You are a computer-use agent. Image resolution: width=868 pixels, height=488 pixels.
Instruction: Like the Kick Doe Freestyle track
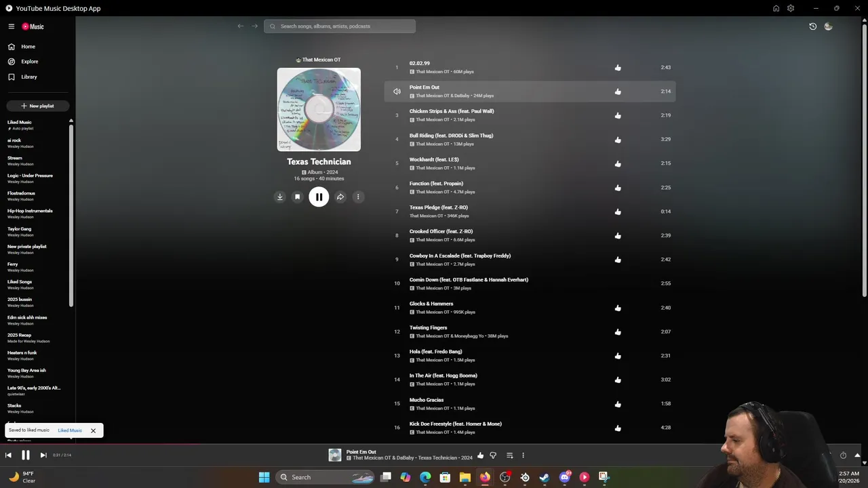618,428
